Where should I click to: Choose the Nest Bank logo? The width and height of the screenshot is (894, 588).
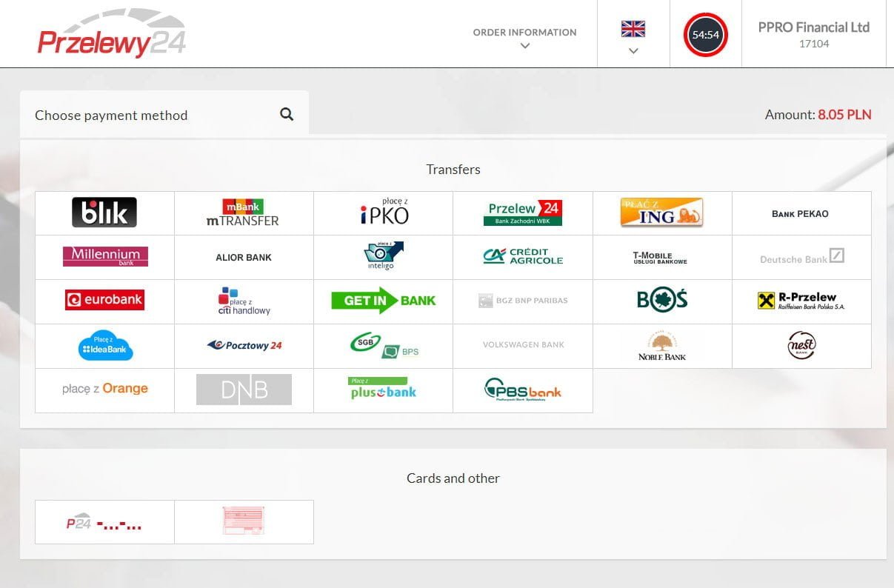coord(801,345)
